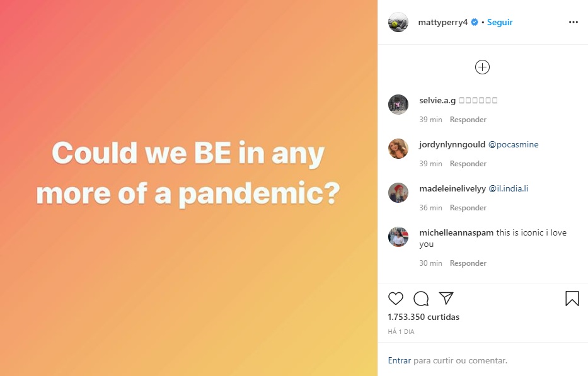The height and width of the screenshot is (376, 588).
Task: Reply to jordynlynngould comment
Action: (x=468, y=164)
